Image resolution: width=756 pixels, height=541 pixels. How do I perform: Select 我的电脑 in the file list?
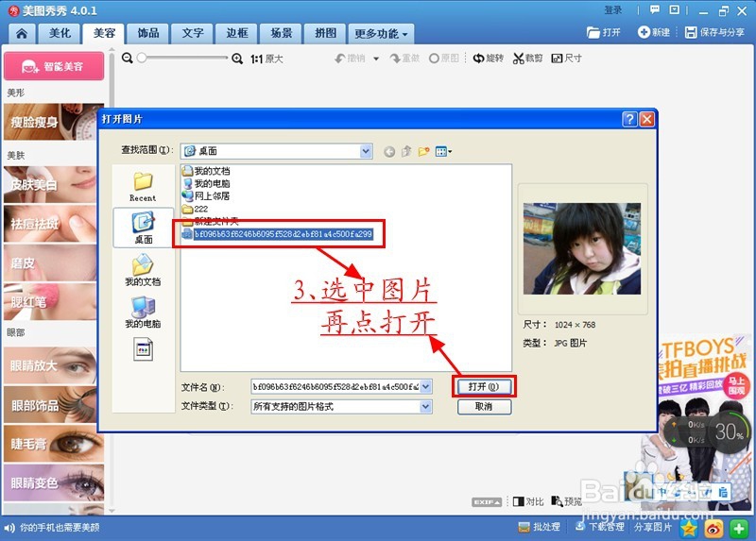point(206,183)
